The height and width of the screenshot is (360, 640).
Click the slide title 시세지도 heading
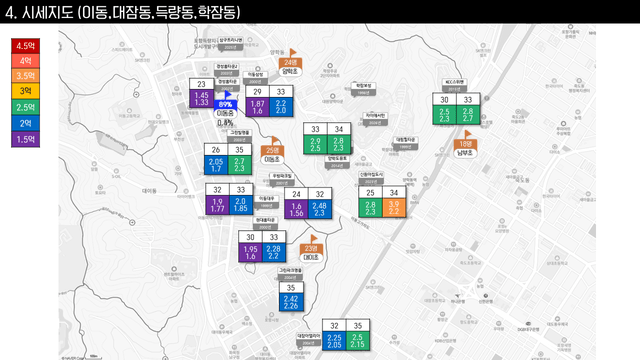(x=123, y=12)
